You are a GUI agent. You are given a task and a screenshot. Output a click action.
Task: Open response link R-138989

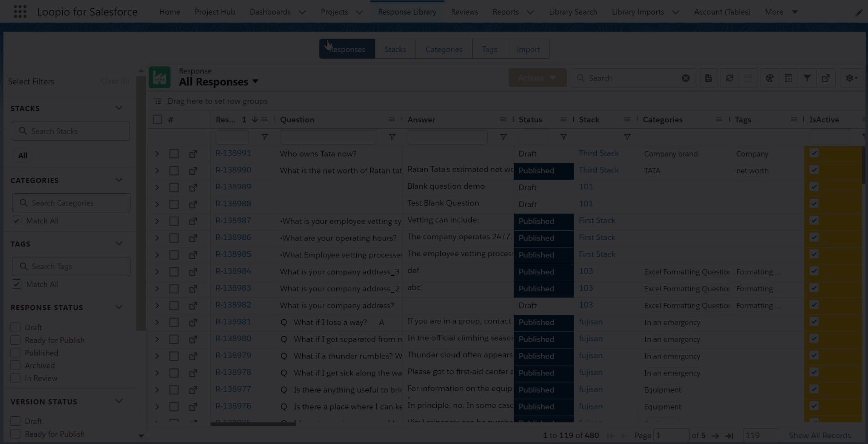coord(233,187)
